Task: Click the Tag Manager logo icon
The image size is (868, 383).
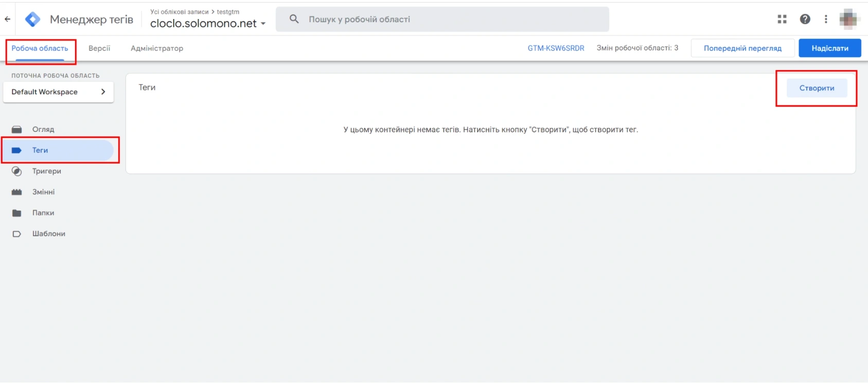Action: 33,19
